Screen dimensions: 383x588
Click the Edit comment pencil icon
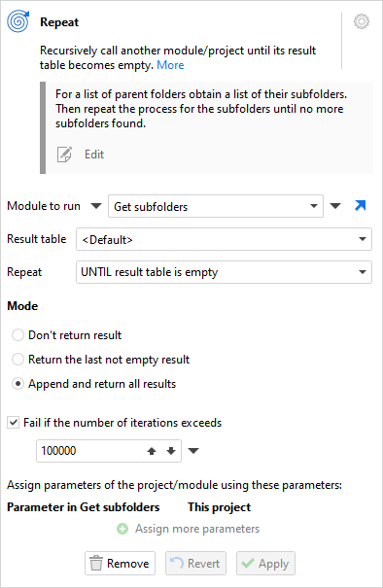(x=64, y=155)
